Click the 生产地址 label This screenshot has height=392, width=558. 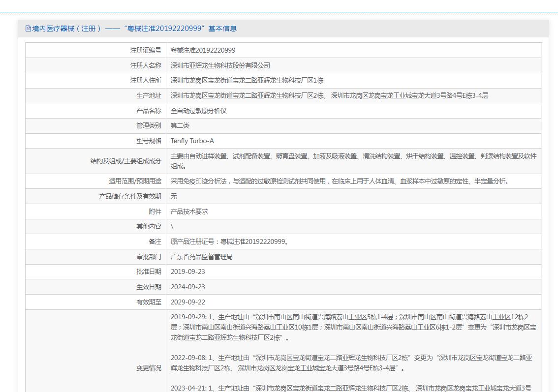(x=149, y=96)
